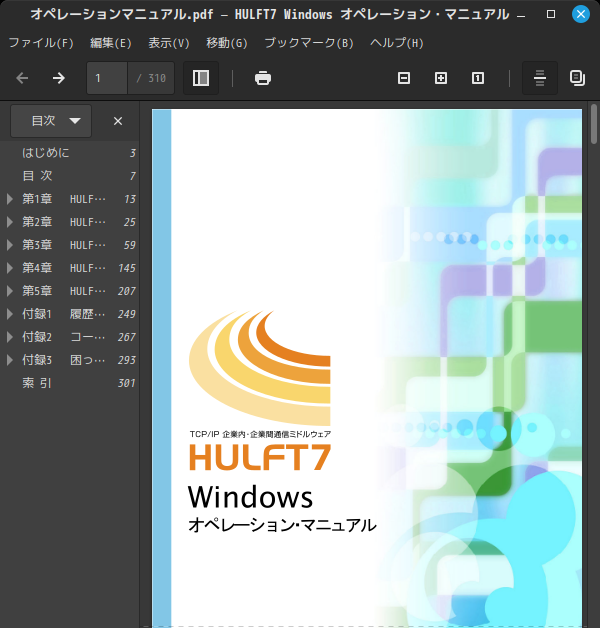The width and height of the screenshot is (600, 628).
Task: Expand the 付録2 tree entry
Action: pyautogui.click(x=10, y=337)
